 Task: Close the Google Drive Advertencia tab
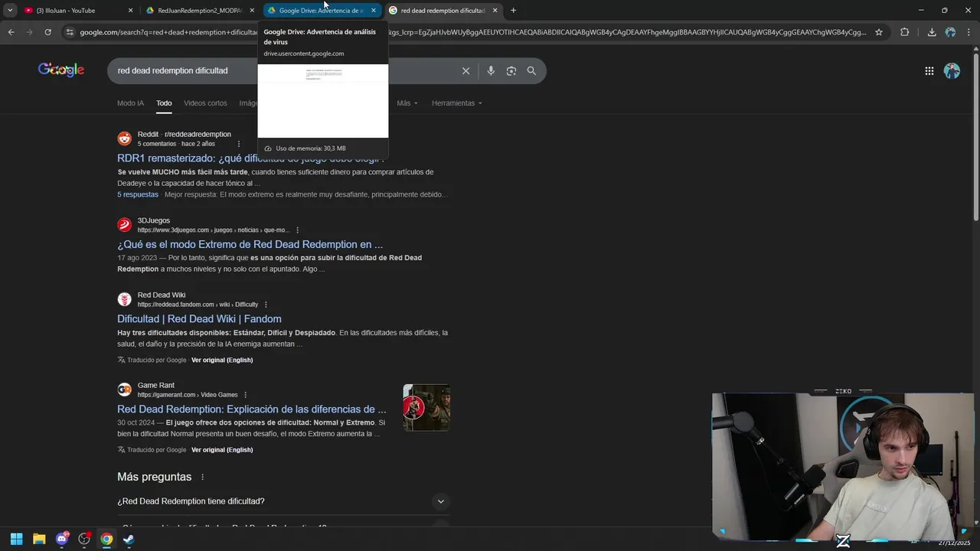374,11
